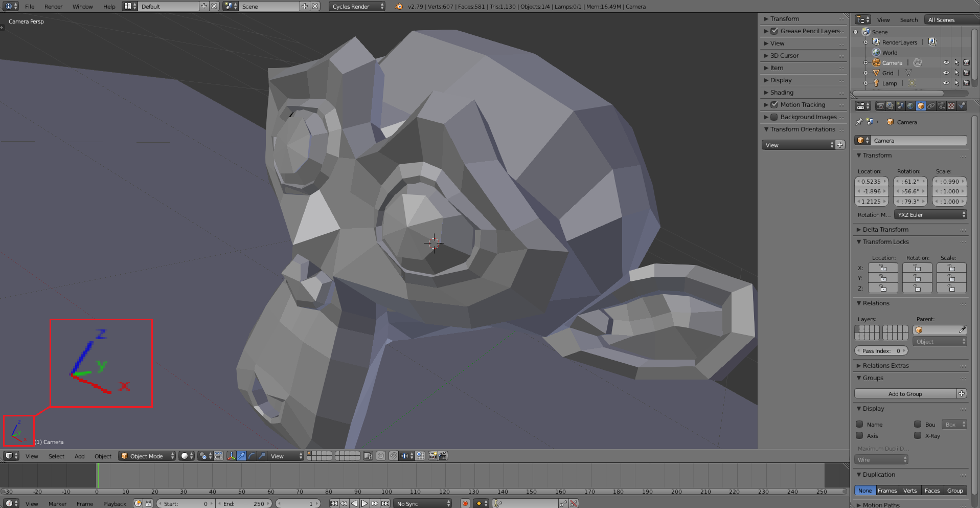The image size is (980, 508).
Task: Select Frames duplication option
Action: (887, 490)
